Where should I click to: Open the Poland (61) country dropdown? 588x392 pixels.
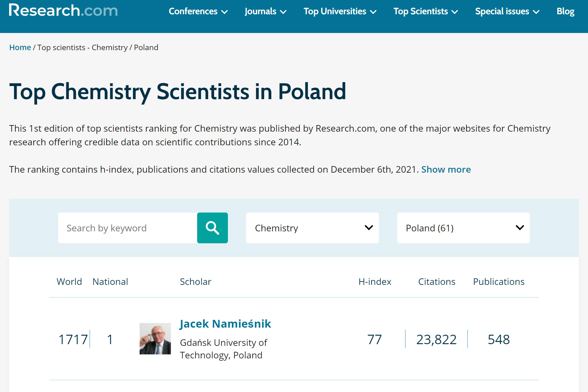[463, 228]
